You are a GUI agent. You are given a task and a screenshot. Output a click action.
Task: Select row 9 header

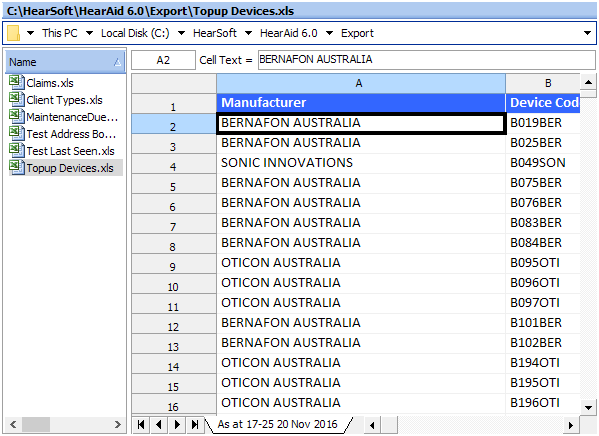[174, 263]
